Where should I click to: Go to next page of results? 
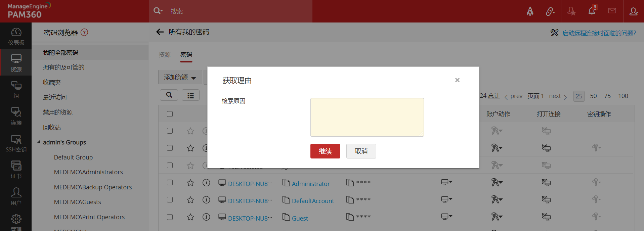click(x=558, y=96)
